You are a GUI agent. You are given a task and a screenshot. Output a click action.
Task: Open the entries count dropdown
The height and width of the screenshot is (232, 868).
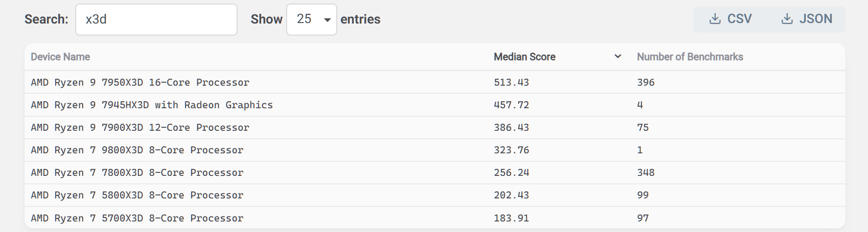click(311, 20)
